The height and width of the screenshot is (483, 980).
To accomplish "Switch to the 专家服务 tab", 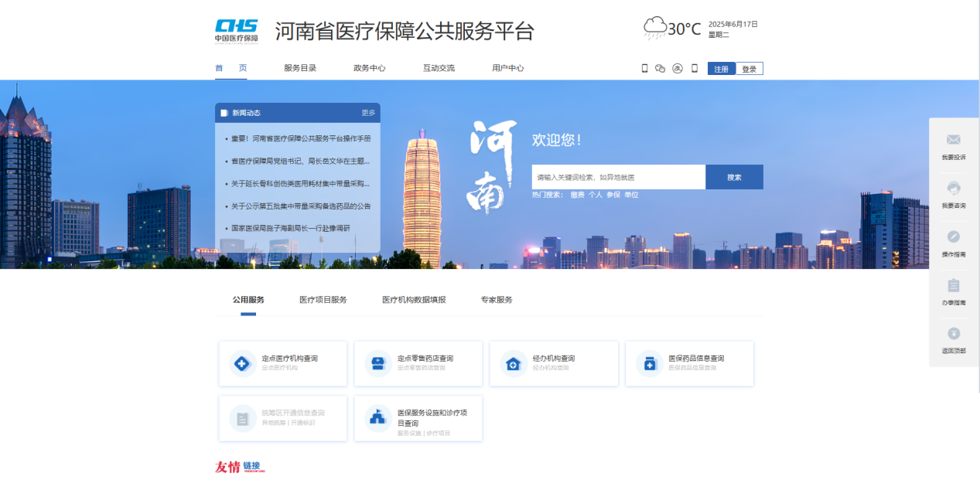I will [x=496, y=299].
